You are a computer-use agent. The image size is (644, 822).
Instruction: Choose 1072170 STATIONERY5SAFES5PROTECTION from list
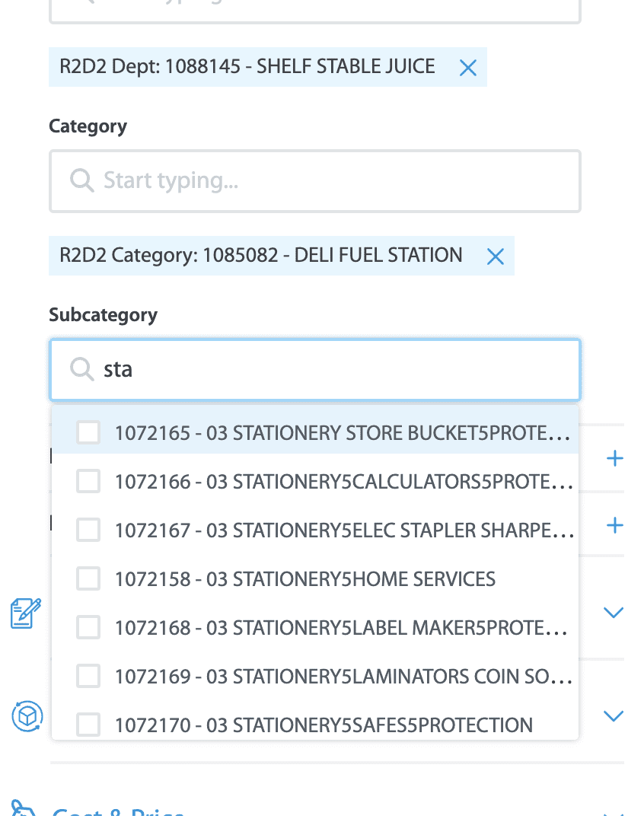point(315,725)
